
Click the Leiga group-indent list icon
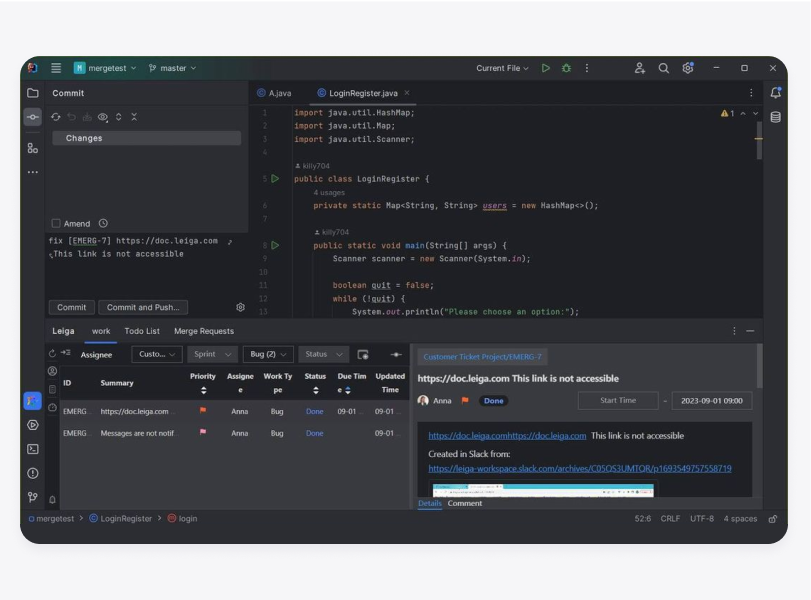click(66, 353)
